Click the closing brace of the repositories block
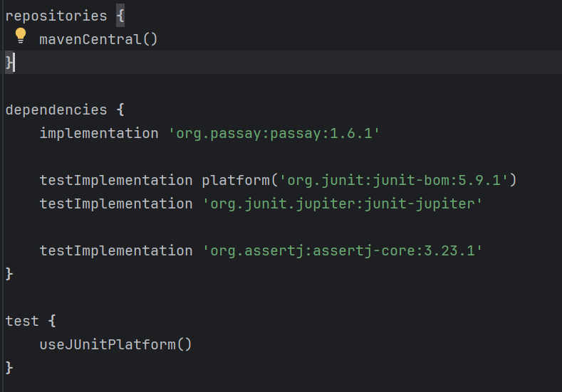Viewport: 562px width, 392px height. pyautogui.click(x=9, y=63)
